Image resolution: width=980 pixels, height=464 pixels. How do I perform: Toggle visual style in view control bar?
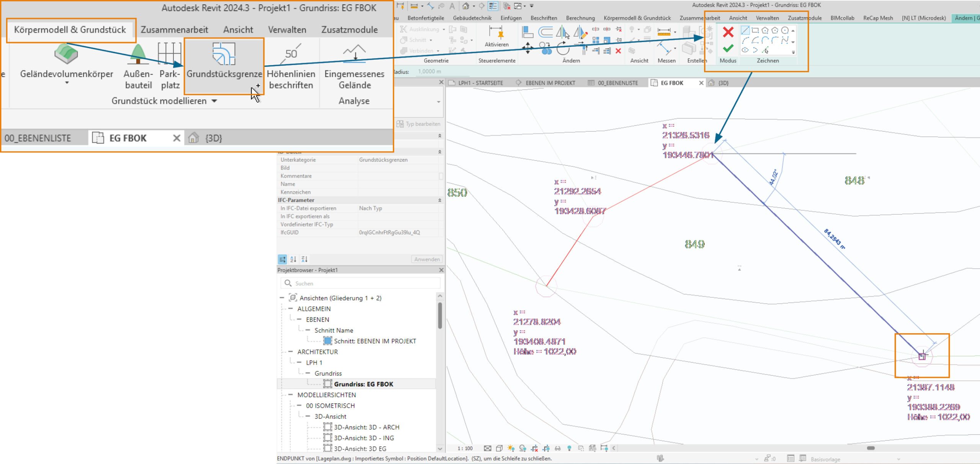pos(499,448)
